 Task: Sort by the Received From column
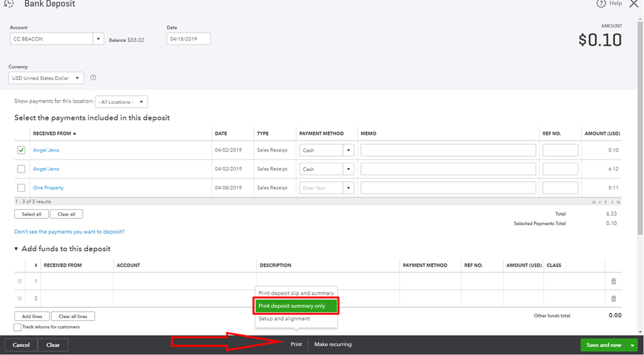[x=55, y=133]
